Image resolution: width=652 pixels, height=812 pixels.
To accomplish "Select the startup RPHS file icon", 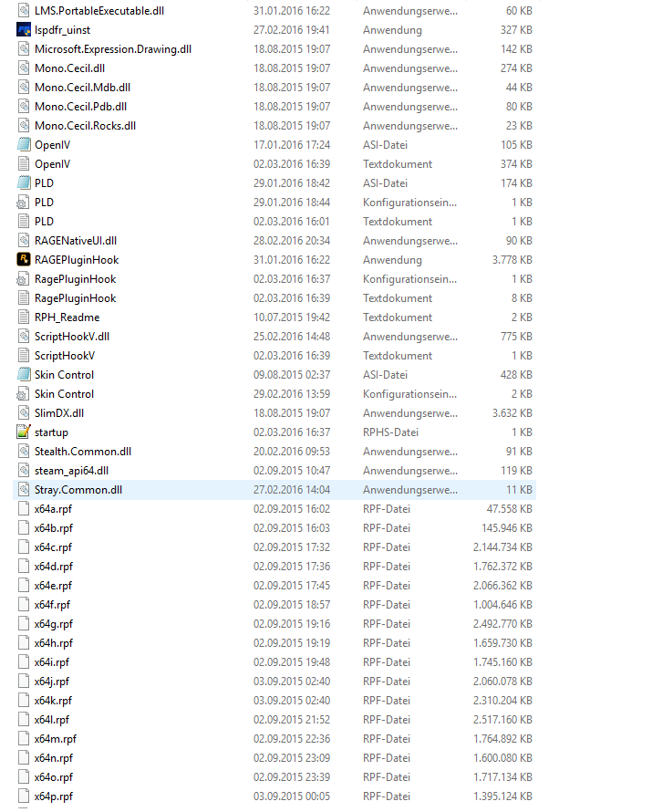I will click(24, 432).
